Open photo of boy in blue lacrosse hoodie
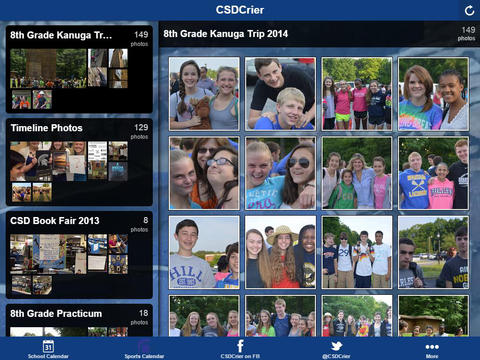The width and height of the screenshot is (480, 360). tap(433, 173)
